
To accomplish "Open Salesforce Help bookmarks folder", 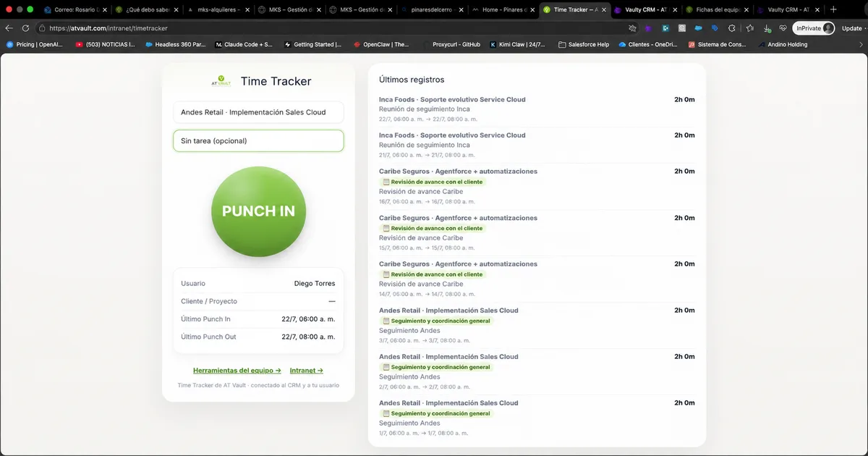I will (x=584, y=44).
